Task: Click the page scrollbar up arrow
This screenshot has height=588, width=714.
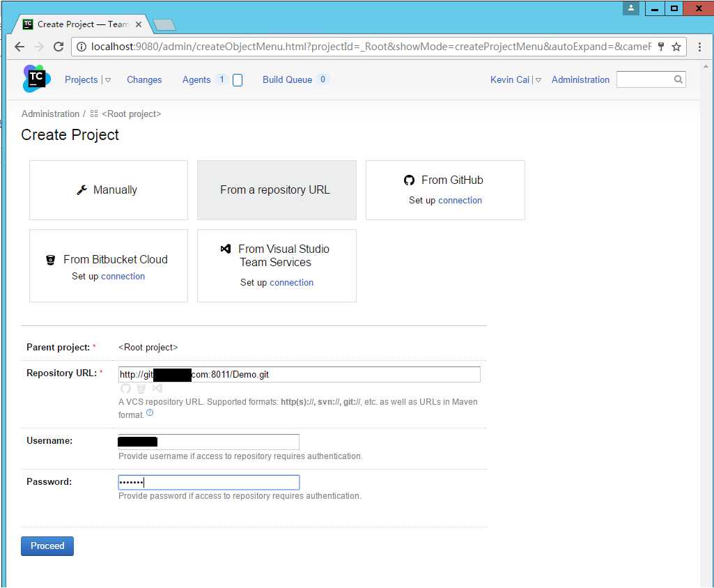Action: [x=706, y=66]
